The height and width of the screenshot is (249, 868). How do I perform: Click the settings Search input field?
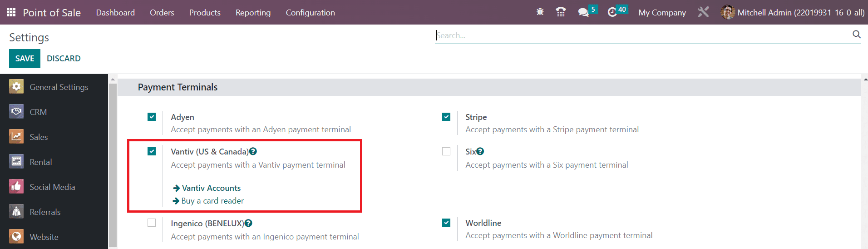point(643,35)
